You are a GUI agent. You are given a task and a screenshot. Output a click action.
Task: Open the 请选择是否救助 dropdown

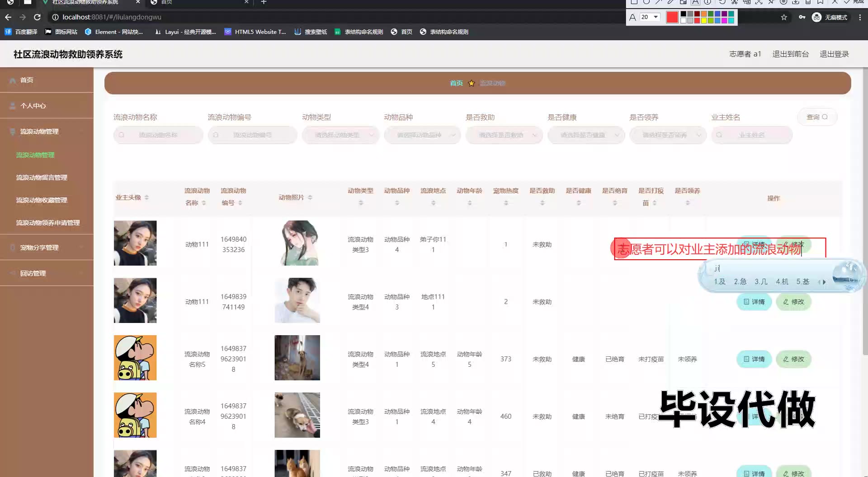coord(504,135)
